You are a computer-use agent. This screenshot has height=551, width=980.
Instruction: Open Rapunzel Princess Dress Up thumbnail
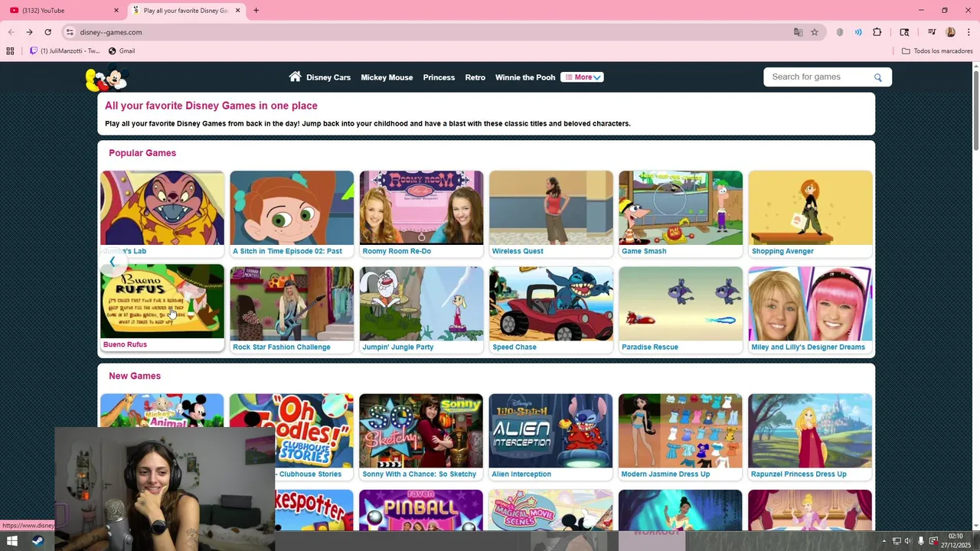click(x=810, y=431)
